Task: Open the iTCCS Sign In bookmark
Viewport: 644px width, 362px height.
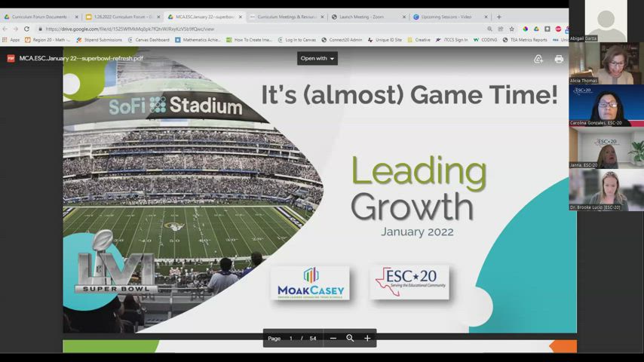Action: [x=451, y=40]
